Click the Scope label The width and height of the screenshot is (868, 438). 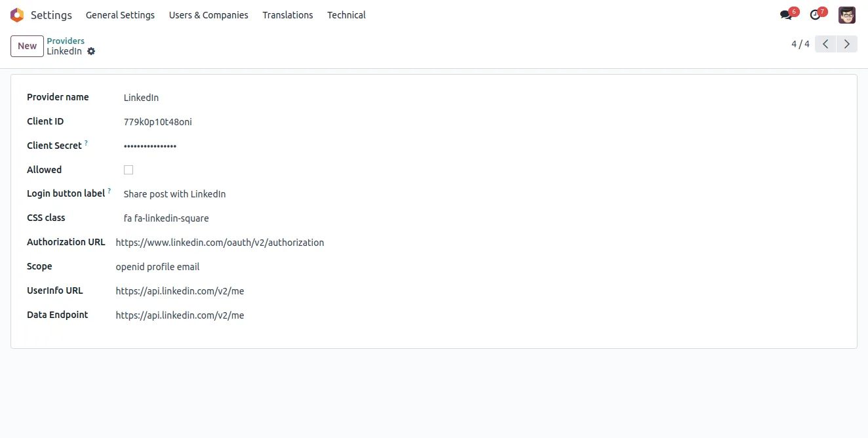point(39,266)
